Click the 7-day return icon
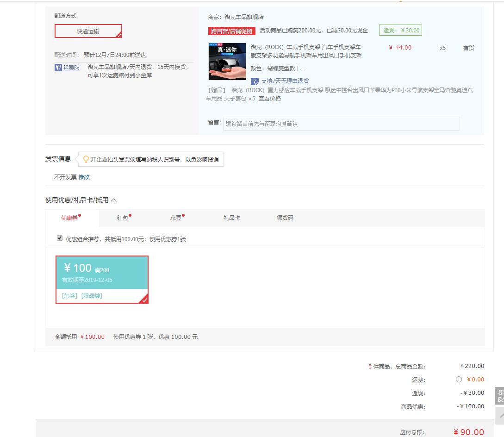This screenshot has width=504, height=437. [255, 81]
